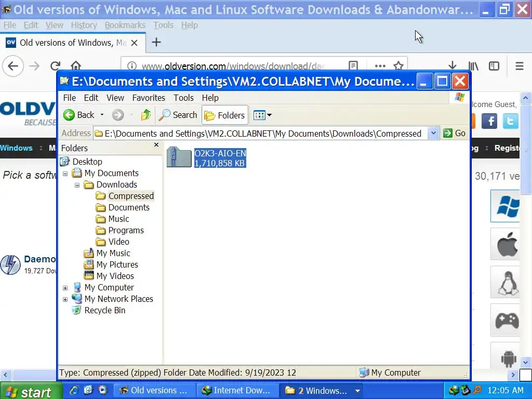The height and width of the screenshot is (399, 532).
Task: Close the Old versions of Windows tab
Action: (x=135, y=43)
